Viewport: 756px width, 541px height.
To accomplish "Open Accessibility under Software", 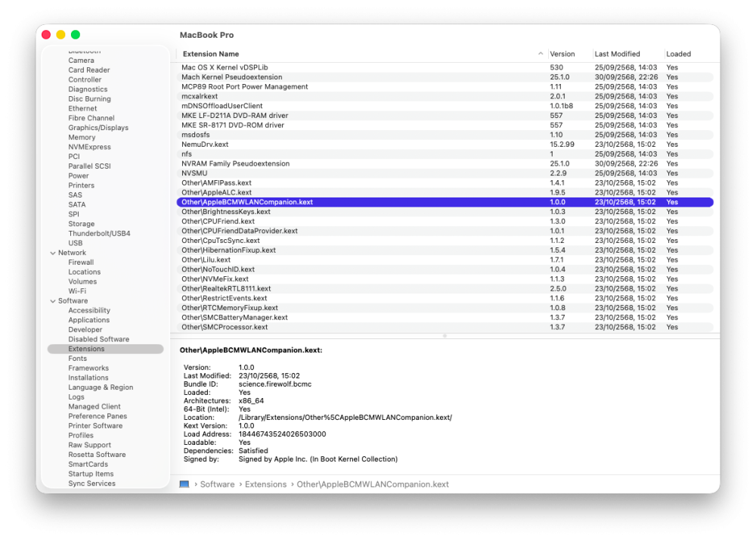I will (89, 310).
